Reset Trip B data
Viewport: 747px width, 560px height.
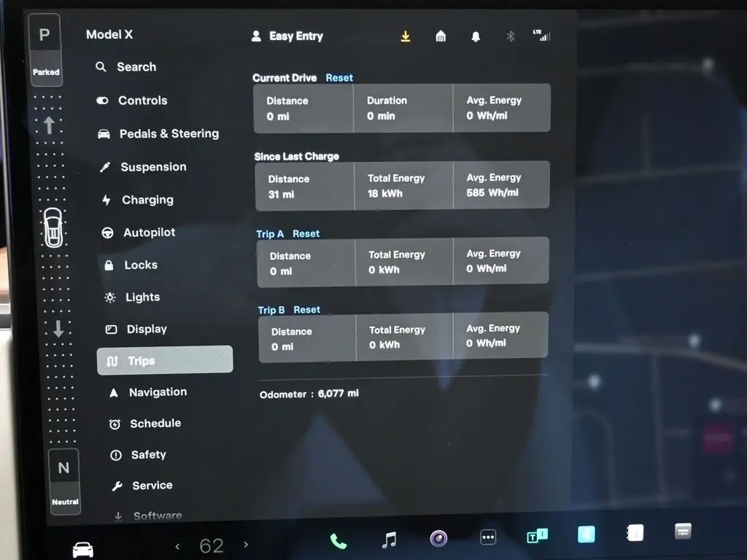[307, 309]
